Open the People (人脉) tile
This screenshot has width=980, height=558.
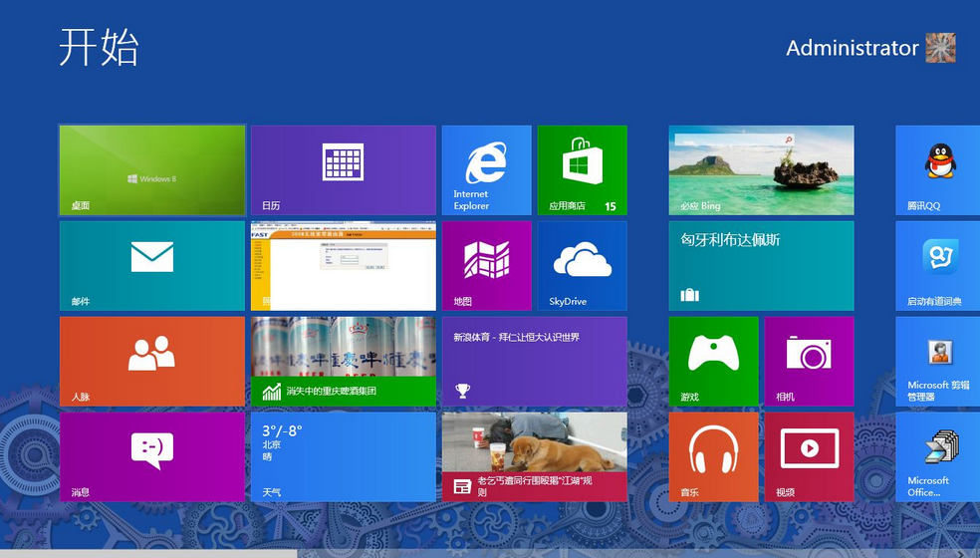152,362
